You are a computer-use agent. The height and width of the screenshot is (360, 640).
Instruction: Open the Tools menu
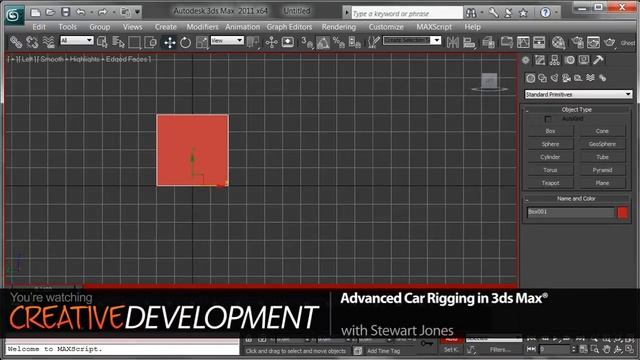point(67,27)
